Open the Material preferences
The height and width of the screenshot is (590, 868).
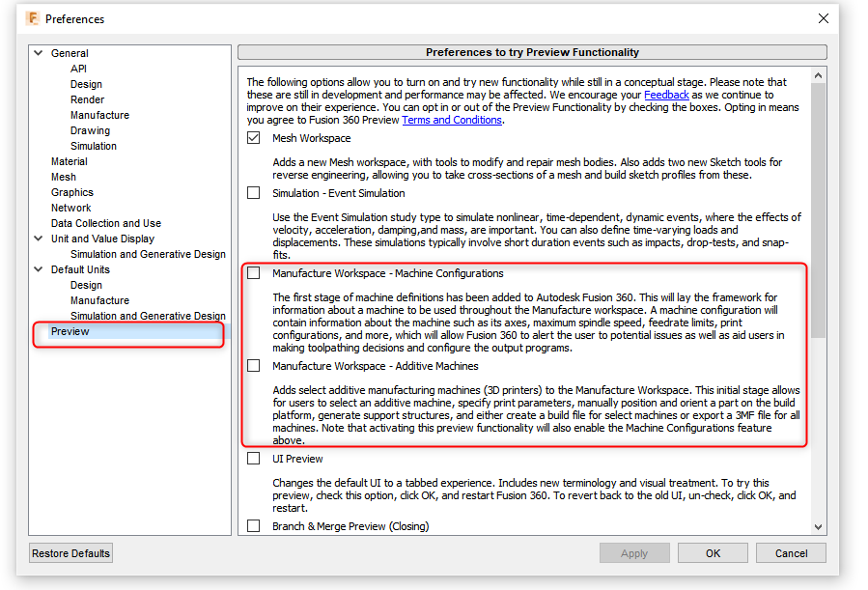(x=70, y=161)
